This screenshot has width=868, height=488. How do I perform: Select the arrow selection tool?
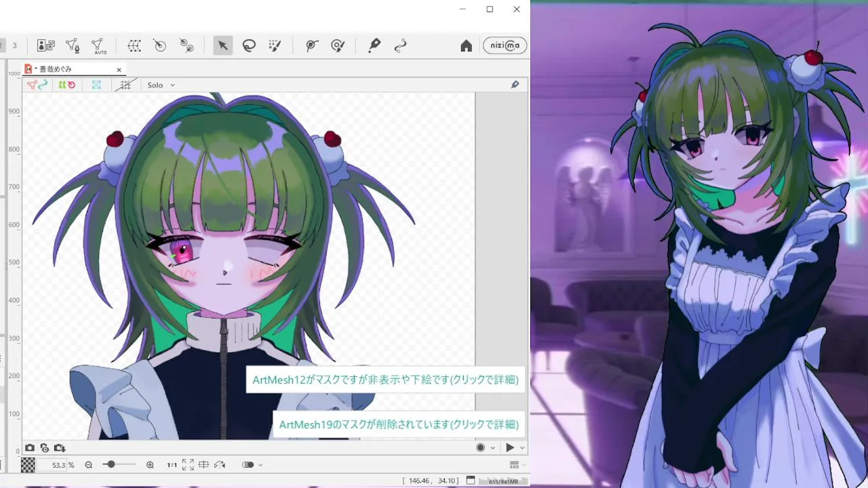tap(222, 45)
